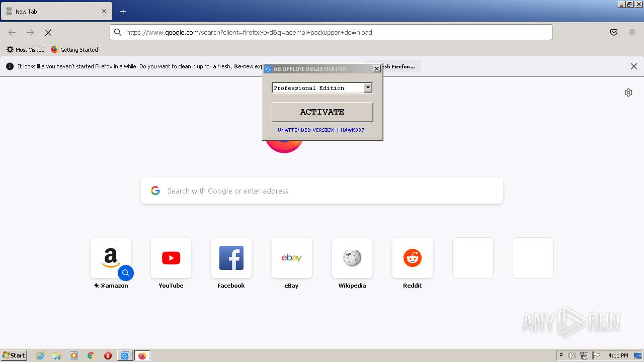Open the Wikipedia shortcut tile
644x362 pixels.
tap(352, 258)
